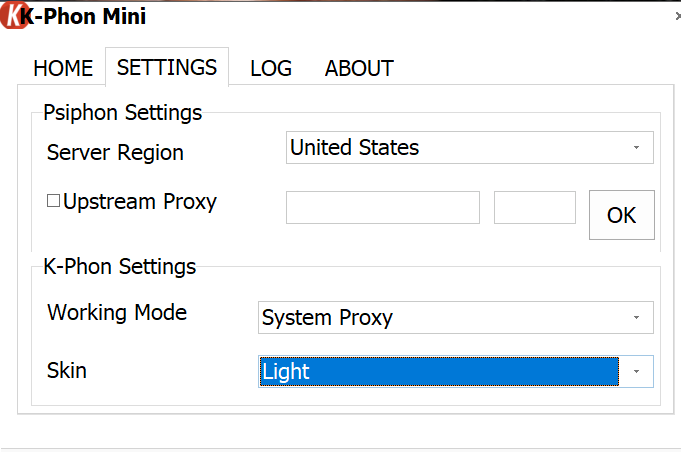681x452 pixels.
Task: Click the Skin label
Action: click(x=67, y=371)
